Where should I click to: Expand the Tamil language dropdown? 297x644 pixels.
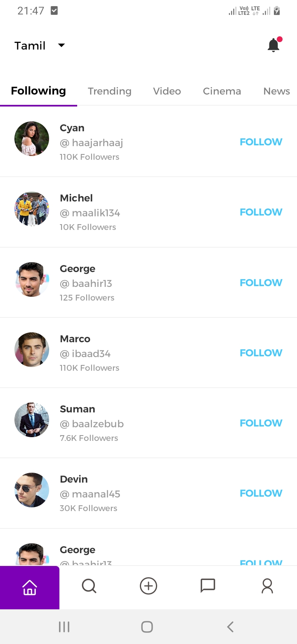[x=40, y=45]
